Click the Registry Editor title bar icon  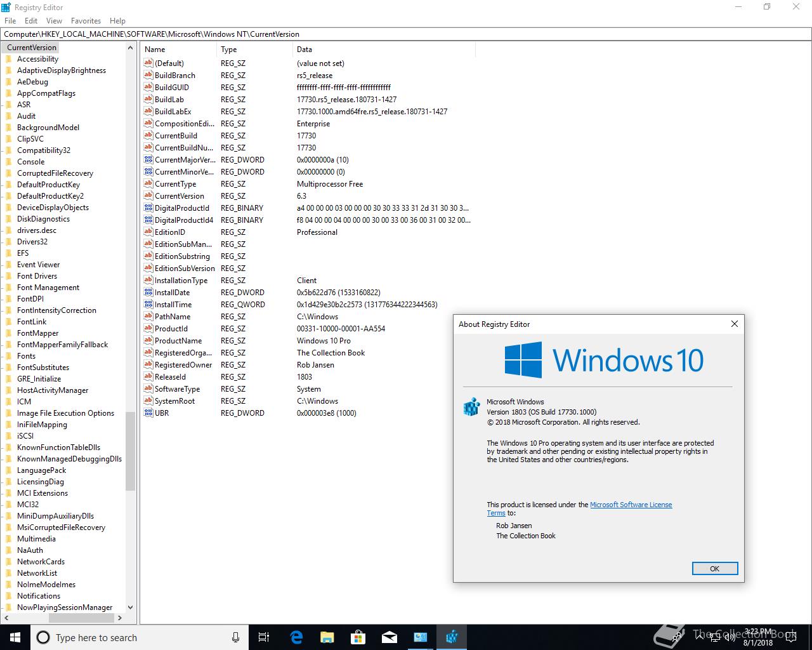[x=6, y=7]
